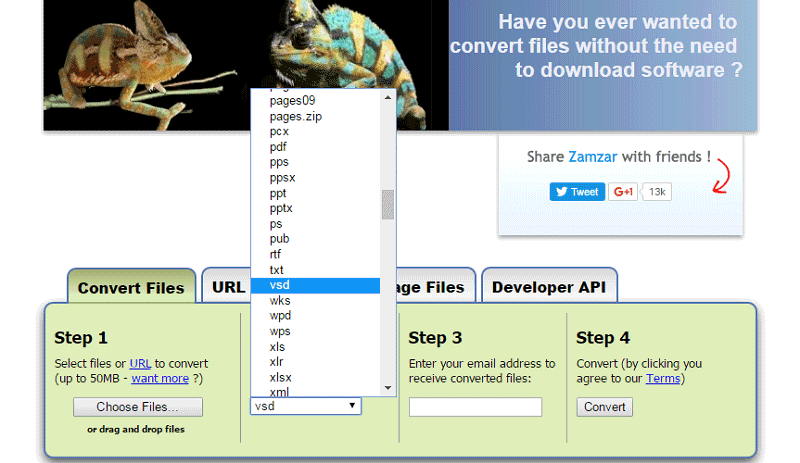Image resolution: width=800 pixels, height=463 pixels.
Task: Click the Google +1 button
Action: pos(622,192)
